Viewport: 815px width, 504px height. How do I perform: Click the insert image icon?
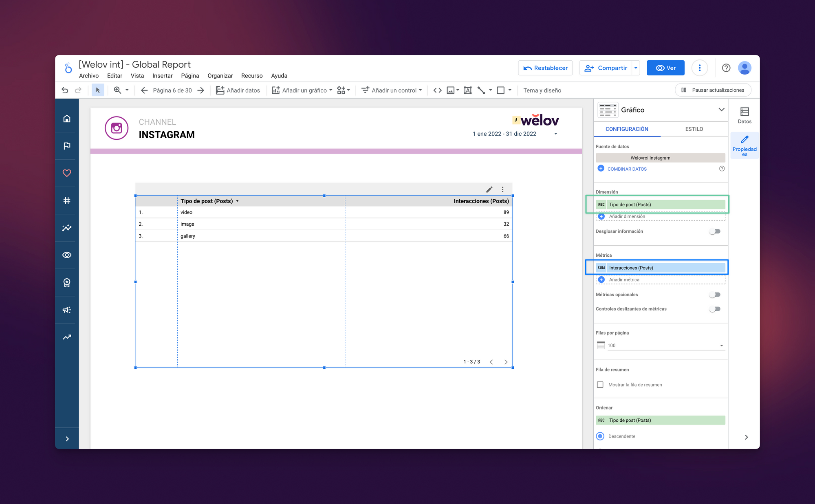coord(451,90)
